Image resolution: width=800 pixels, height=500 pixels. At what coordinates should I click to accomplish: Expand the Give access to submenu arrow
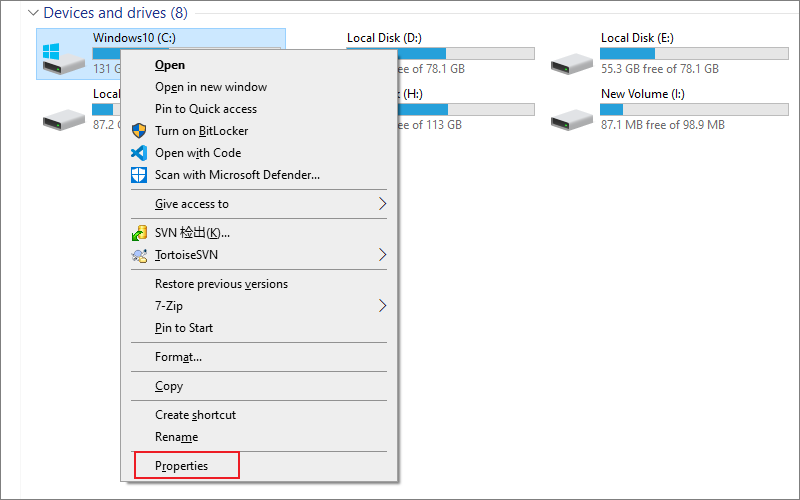[382, 204]
